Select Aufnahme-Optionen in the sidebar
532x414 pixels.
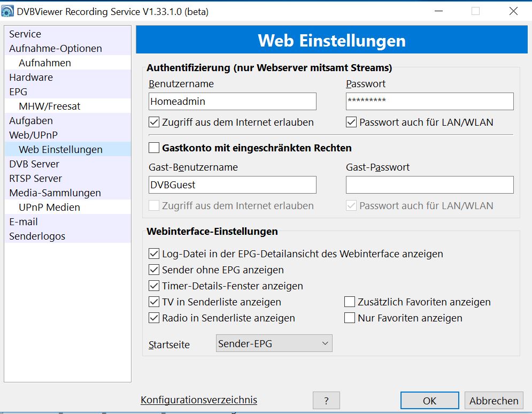(68, 48)
